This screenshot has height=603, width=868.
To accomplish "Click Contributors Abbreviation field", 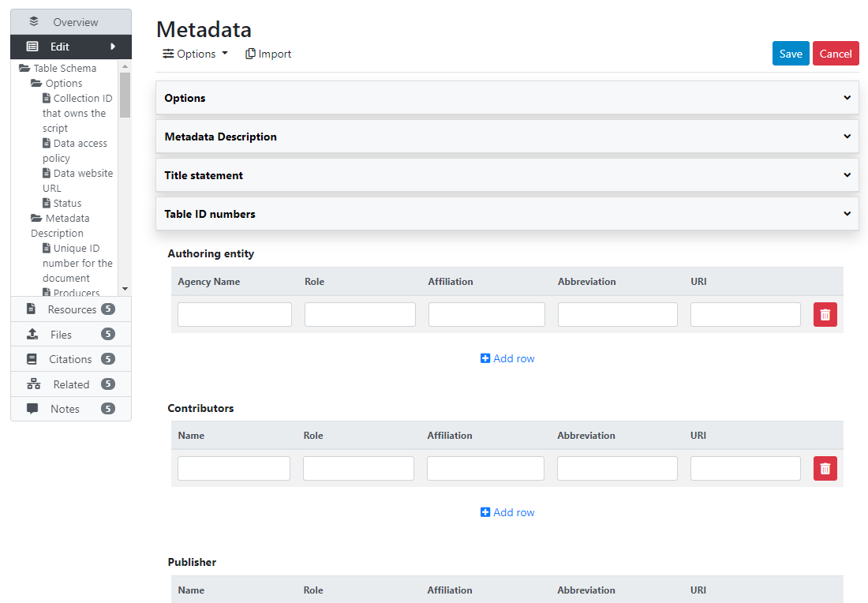I will coord(617,469).
